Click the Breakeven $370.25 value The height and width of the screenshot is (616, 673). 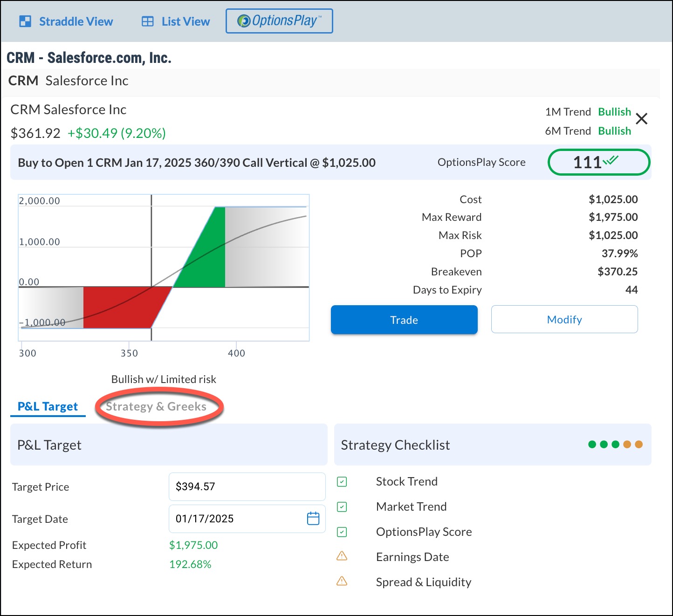coord(618,272)
